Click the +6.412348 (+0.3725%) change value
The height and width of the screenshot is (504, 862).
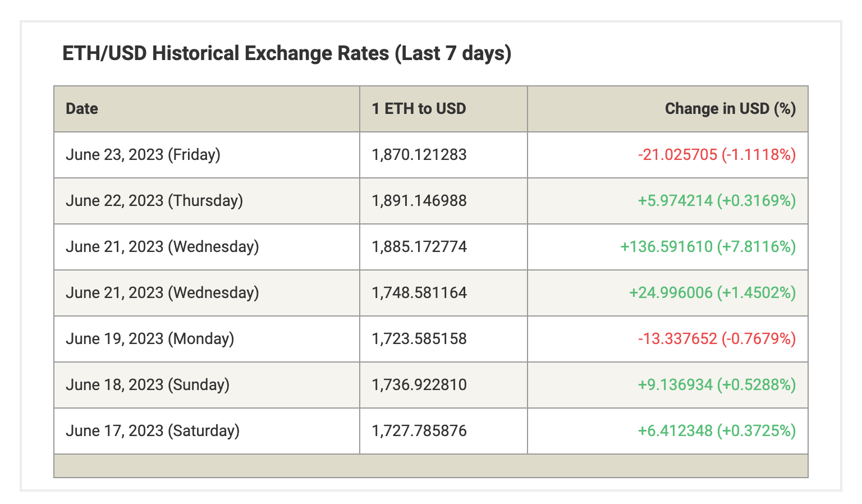coord(717,431)
